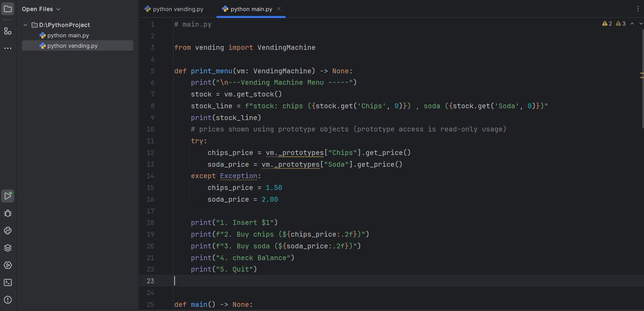This screenshot has width=644, height=311.
Task: Open the Problems tool window
Action: pyautogui.click(x=7, y=300)
